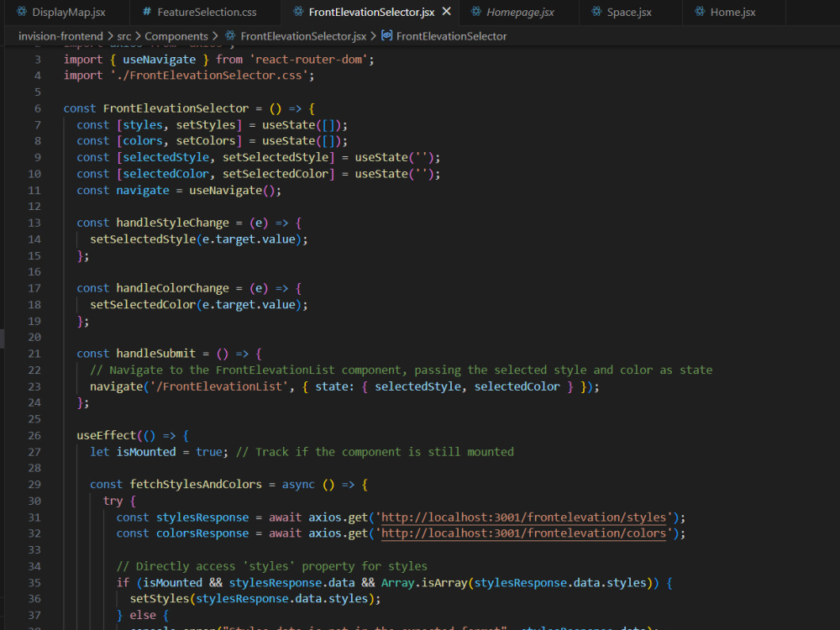Click the '/FrontElevationList' route string
Screen dimensions: 840x630
(218, 386)
